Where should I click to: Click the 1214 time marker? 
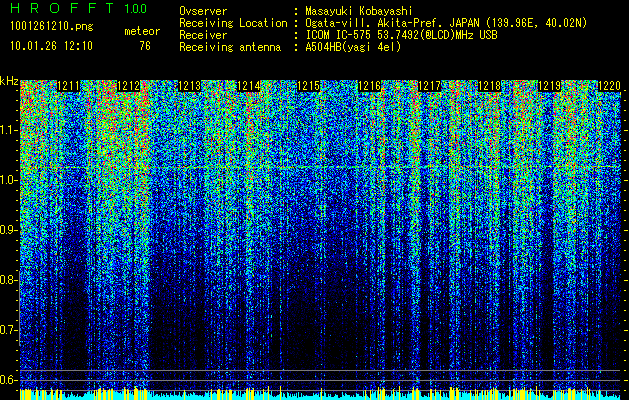coord(249,86)
